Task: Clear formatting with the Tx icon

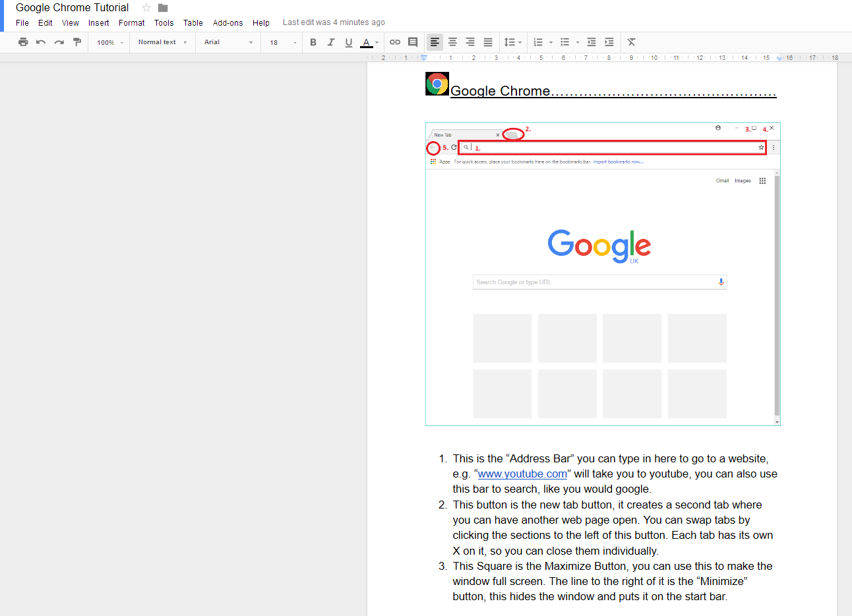Action: click(631, 42)
